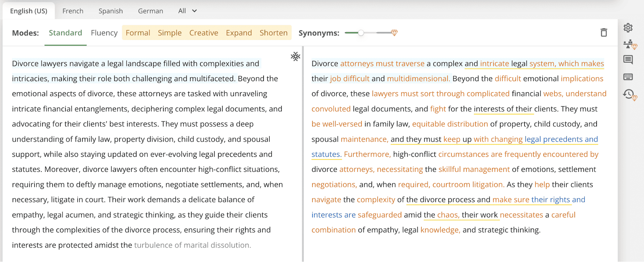Open the settings gear icon

pos(628,28)
